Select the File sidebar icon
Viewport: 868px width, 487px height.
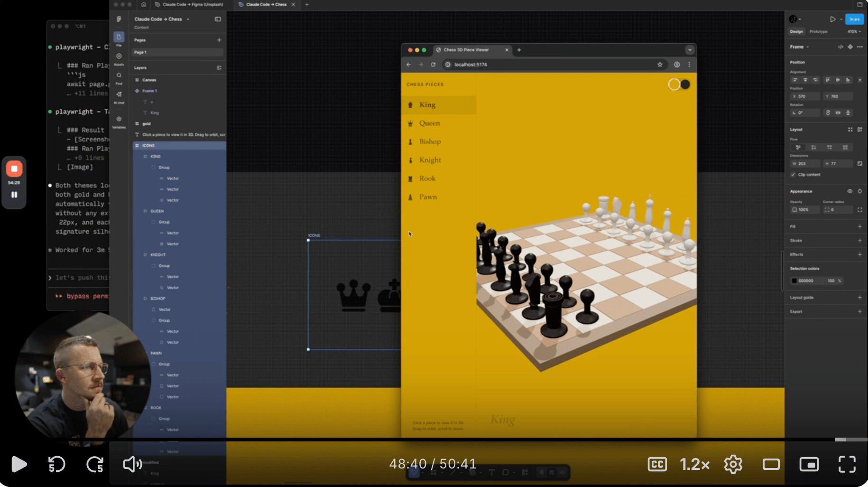(119, 37)
